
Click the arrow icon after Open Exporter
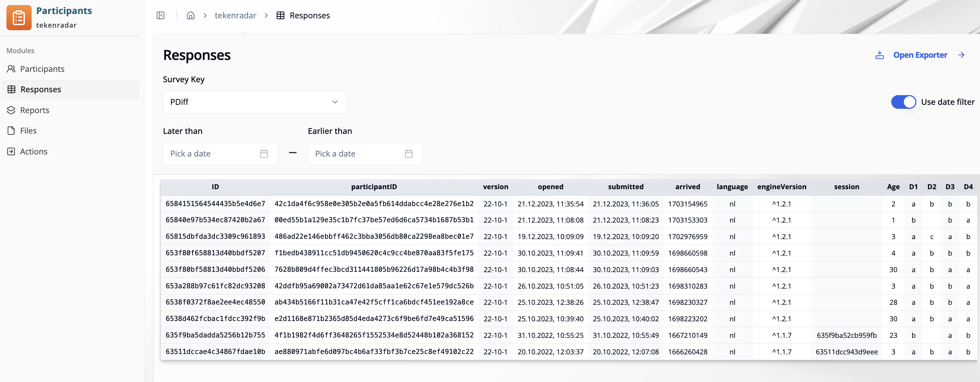961,55
